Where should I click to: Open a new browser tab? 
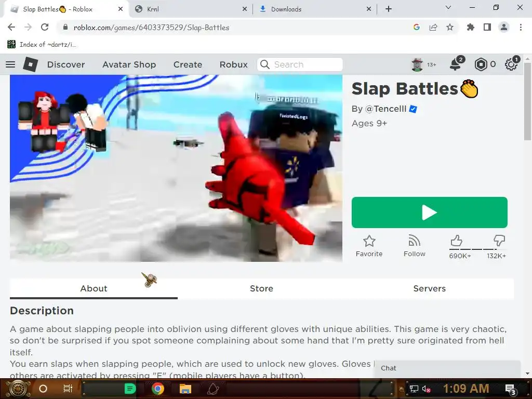point(389,9)
